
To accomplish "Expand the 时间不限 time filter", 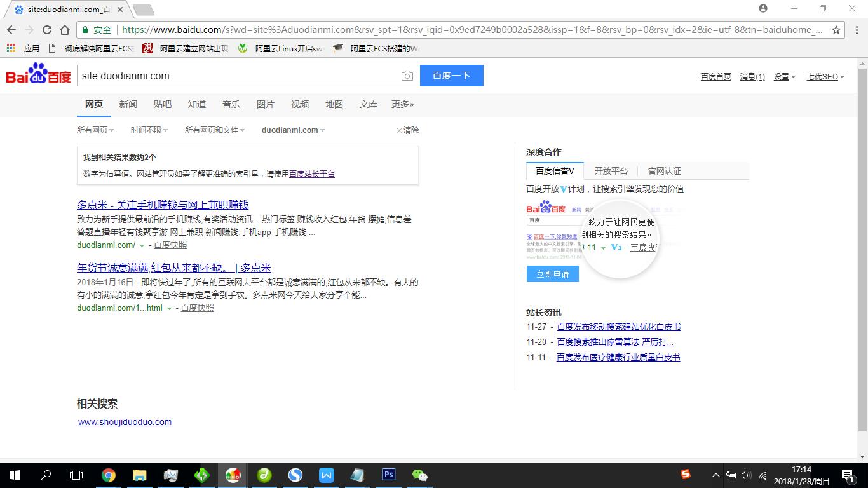I will tap(149, 130).
